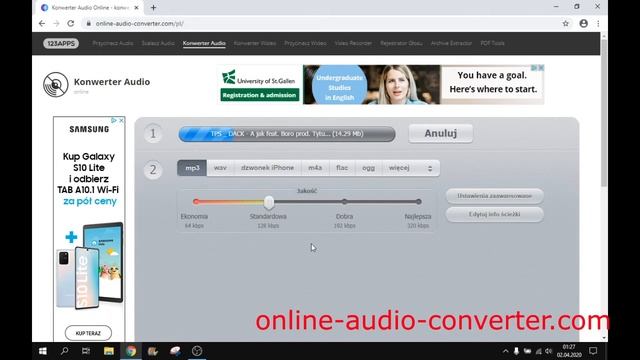The image size is (640, 360).
Task: Expand the więcej formats dropdown
Action: pos(411,168)
